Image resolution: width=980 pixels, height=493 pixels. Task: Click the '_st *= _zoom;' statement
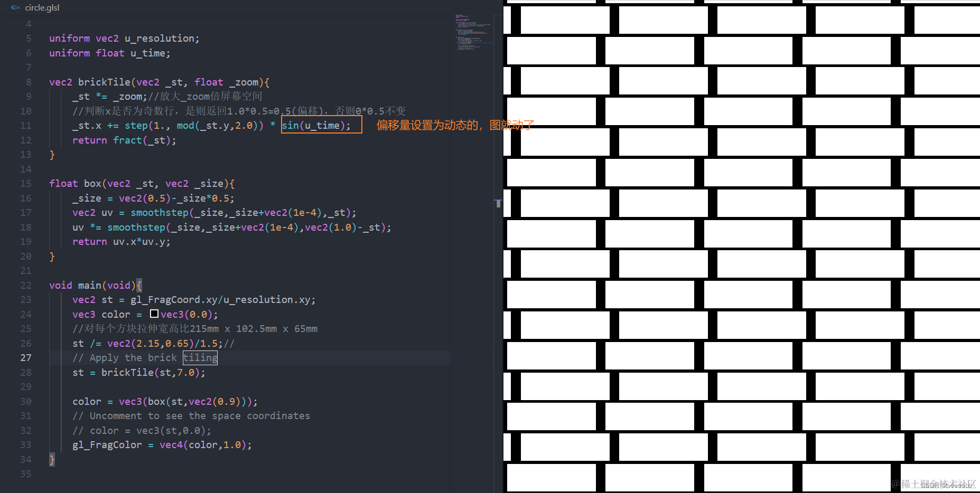click(x=110, y=97)
